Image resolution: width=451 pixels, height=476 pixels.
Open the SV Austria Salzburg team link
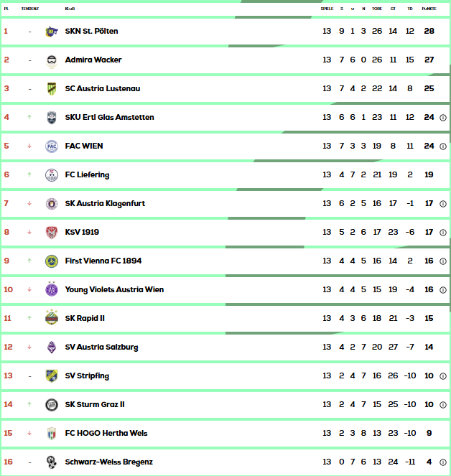tap(101, 347)
